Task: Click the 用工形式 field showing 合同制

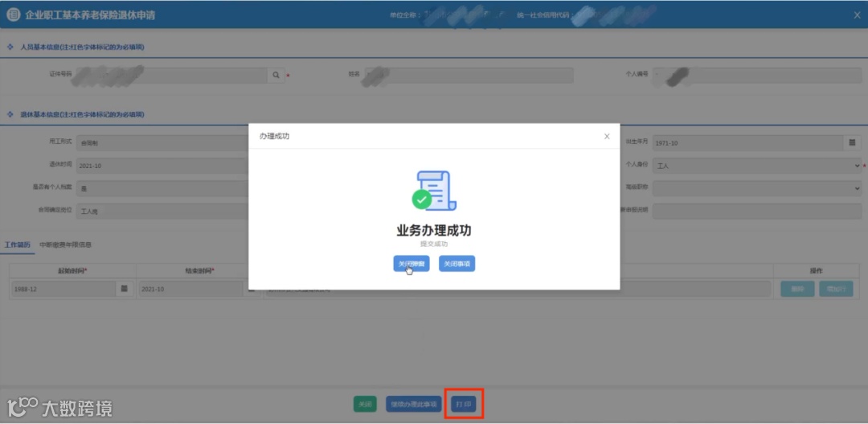Action: pyautogui.click(x=162, y=143)
